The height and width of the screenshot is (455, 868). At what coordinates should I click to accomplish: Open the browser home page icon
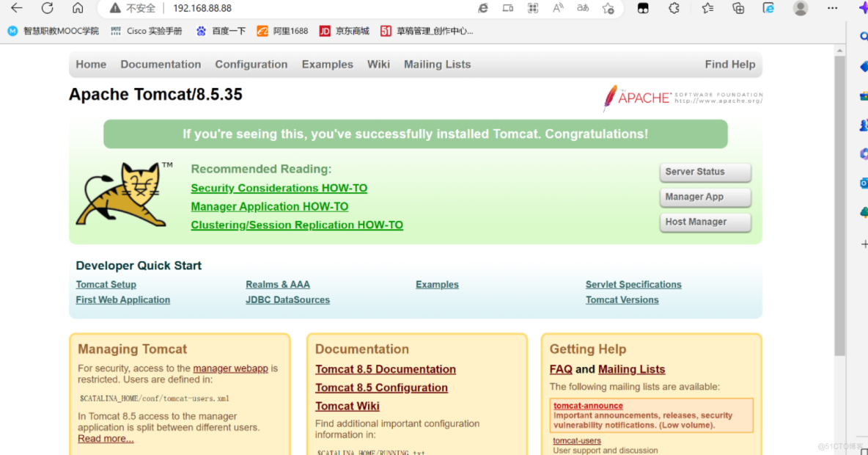coord(78,8)
